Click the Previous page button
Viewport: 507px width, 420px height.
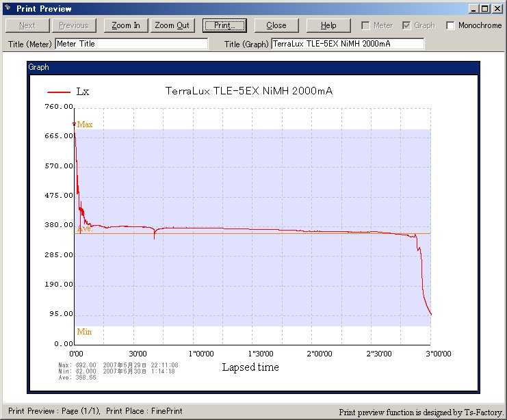tap(74, 25)
